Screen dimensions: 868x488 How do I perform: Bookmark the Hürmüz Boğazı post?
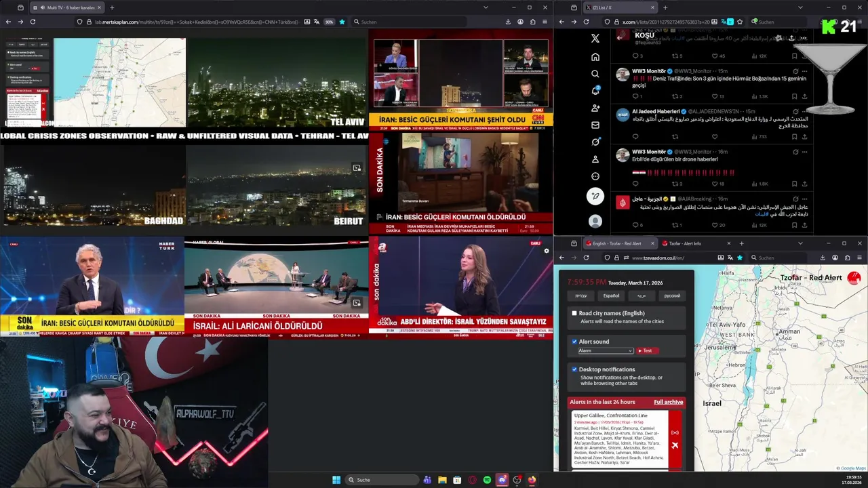tap(795, 96)
